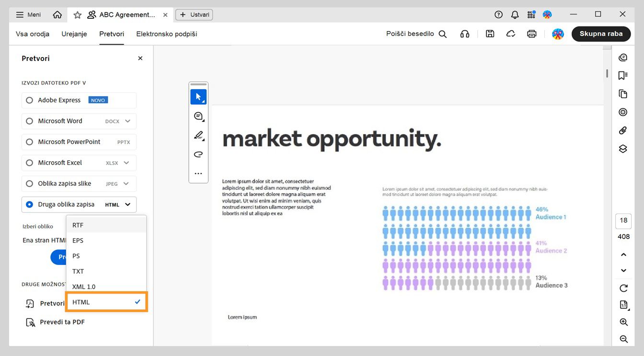Click the Skupna raba share button
This screenshot has width=644, height=356.
coord(601,34)
